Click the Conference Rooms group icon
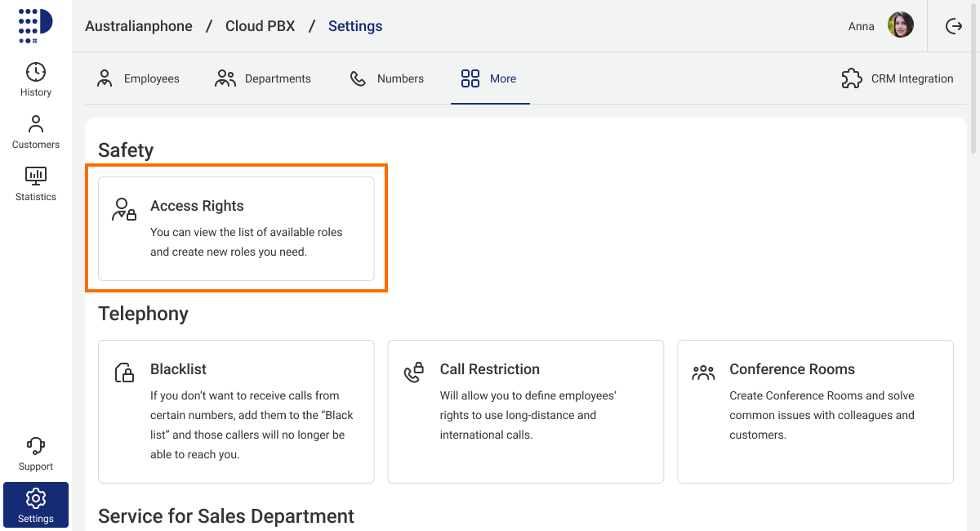980x531 pixels. point(703,373)
